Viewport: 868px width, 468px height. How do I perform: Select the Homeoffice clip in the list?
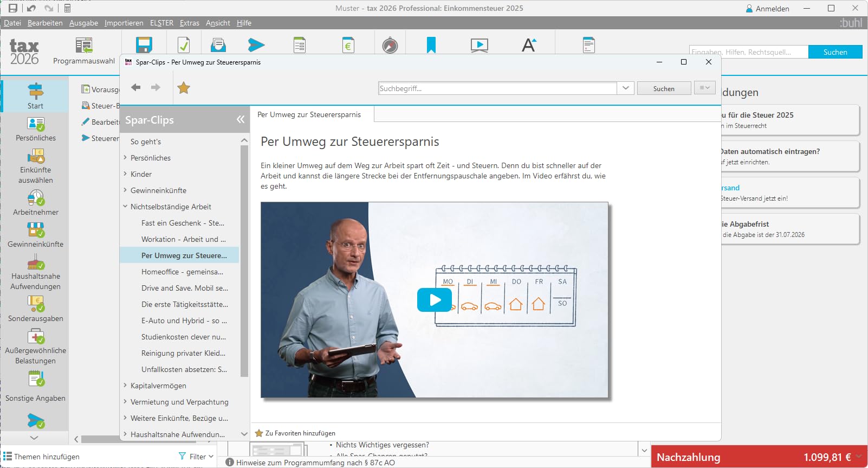click(x=182, y=272)
